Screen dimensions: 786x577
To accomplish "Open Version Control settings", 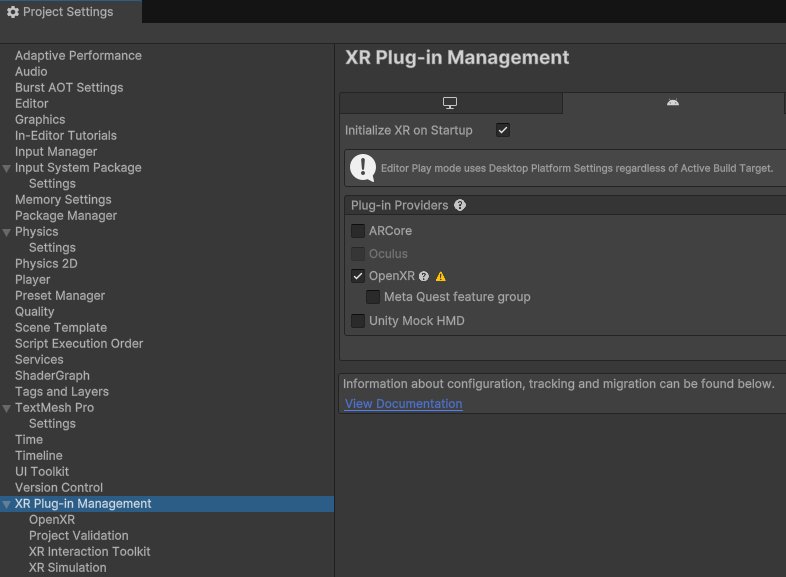I will tap(59, 488).
